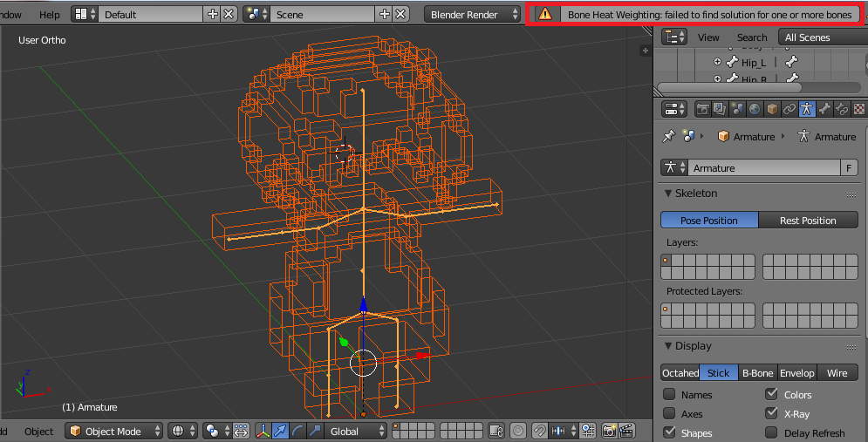This screenshot has height=442, width=868.
Task: Open the outliner View menu
Action: point(708,37)
